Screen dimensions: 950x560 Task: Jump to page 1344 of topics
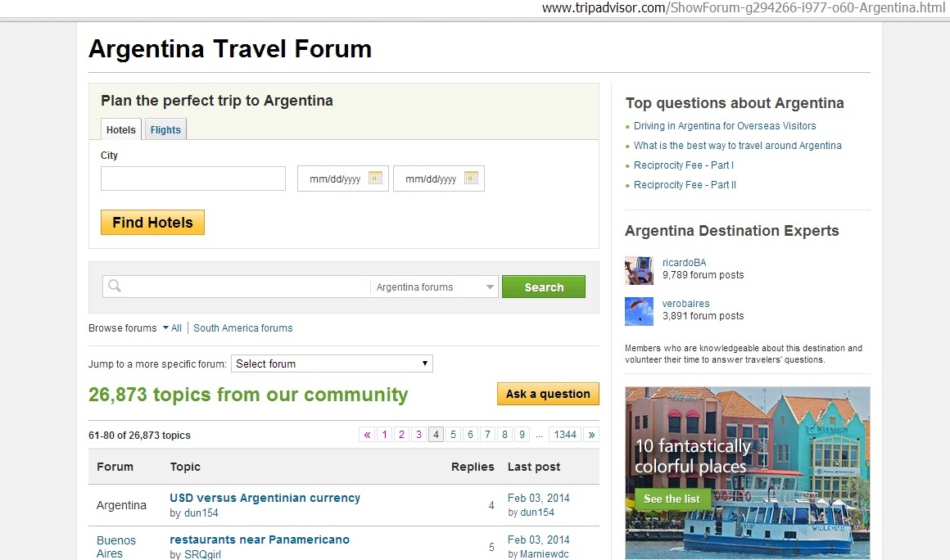click(563, 435)
